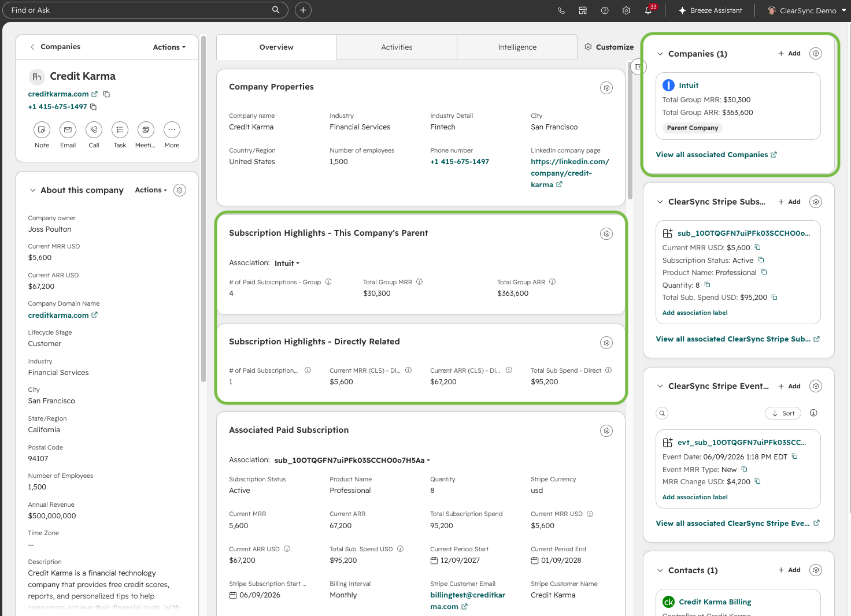Change the subscription association dropdown
The height and width of the screenshot is (616, 851).
(352, 461)
